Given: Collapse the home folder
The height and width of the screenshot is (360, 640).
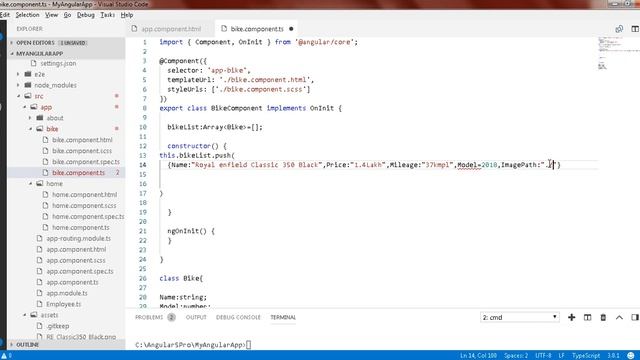Looking at the screenshot, I should (54, 184).
